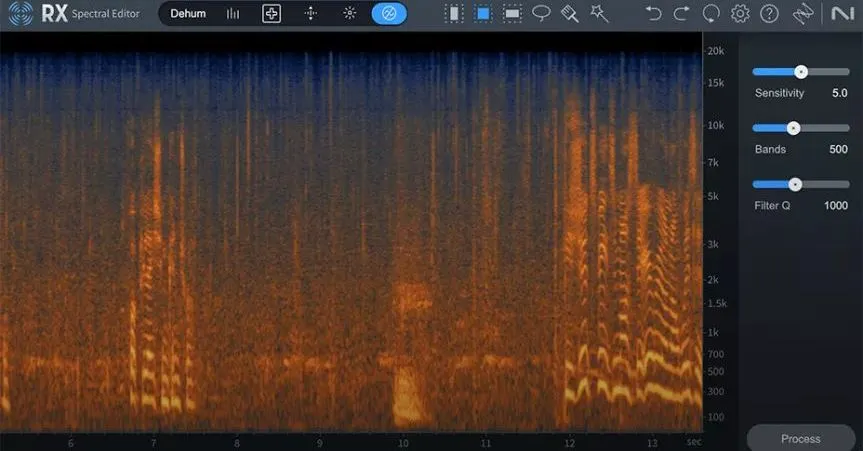Click the Process button
Viewport: 863px width, 451px height.
click(801, 439)
